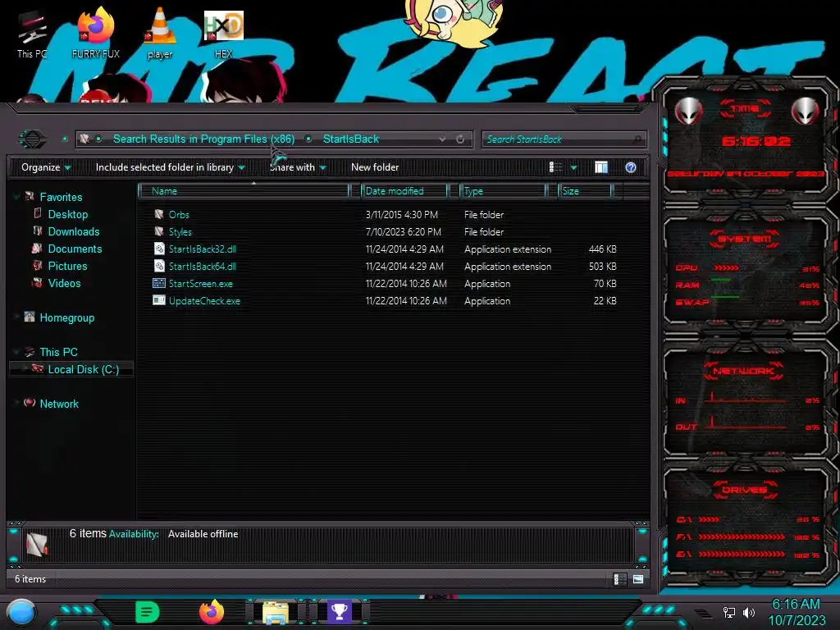Click StartIsBack breadcrumb segment
840x630 pixels.
tap(351, 139)
